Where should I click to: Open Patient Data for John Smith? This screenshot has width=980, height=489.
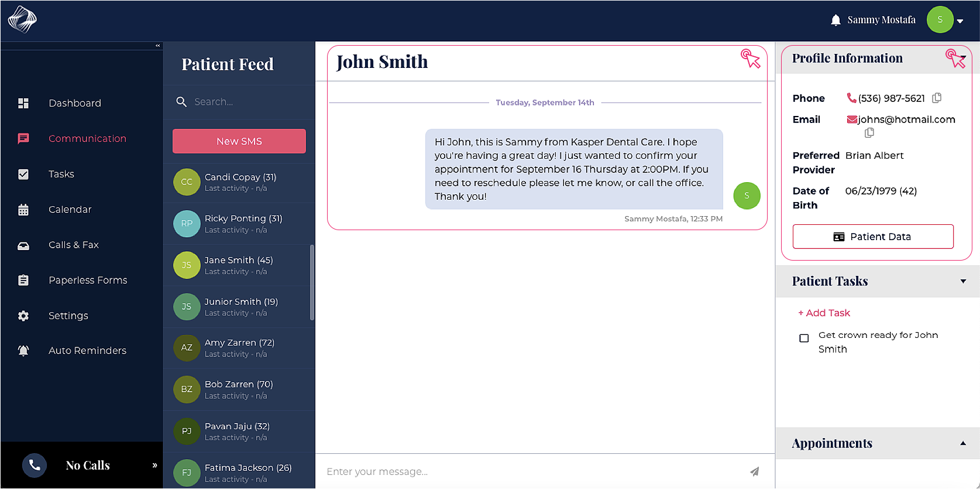(x=873, y=237)
